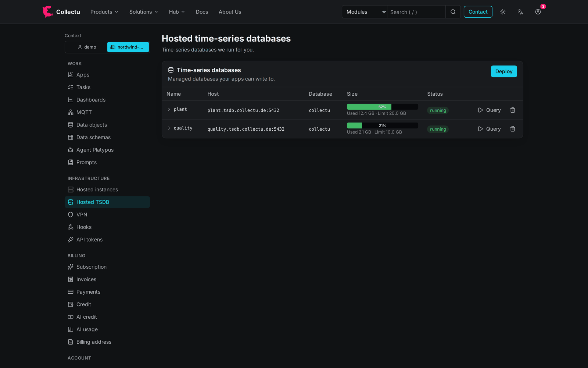Open the Modules search scope dropdown

pyautogui.click(x=365, y=12)
